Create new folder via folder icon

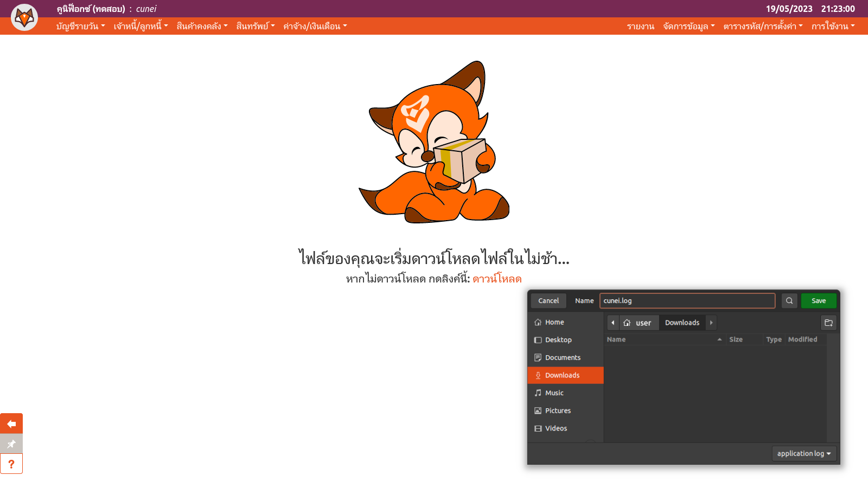tap(828, 323)
